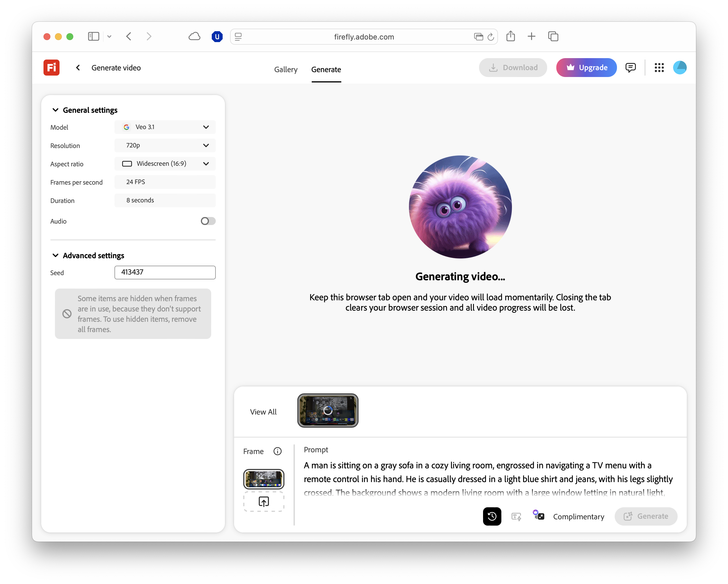
Task: Click View All generations
Action: tap(263, 412)
